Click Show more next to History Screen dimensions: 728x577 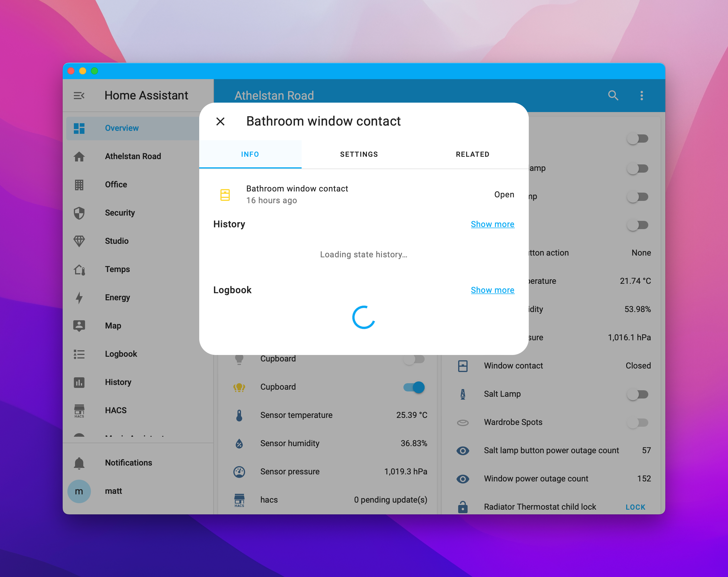click(492, 224)
